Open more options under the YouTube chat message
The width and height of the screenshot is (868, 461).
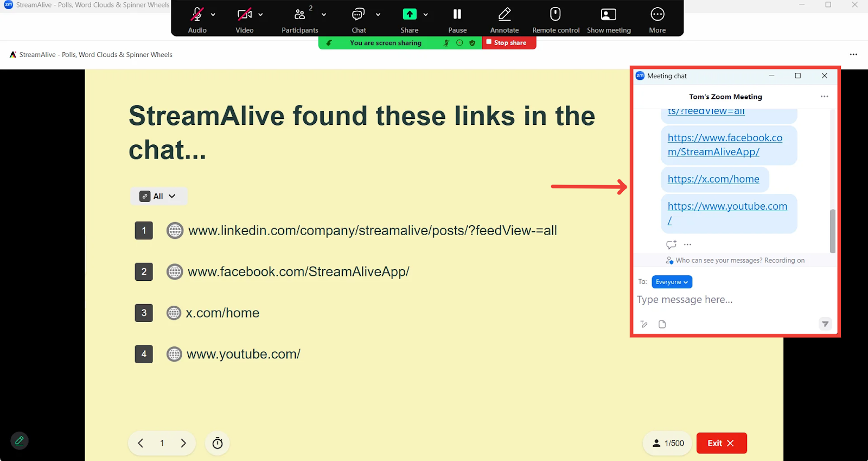coord(687,244)
